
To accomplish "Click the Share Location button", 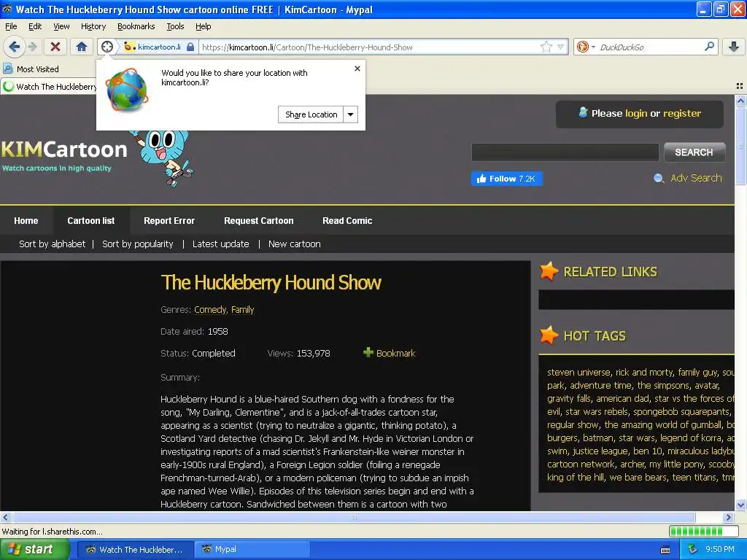I will coord(311,114).
